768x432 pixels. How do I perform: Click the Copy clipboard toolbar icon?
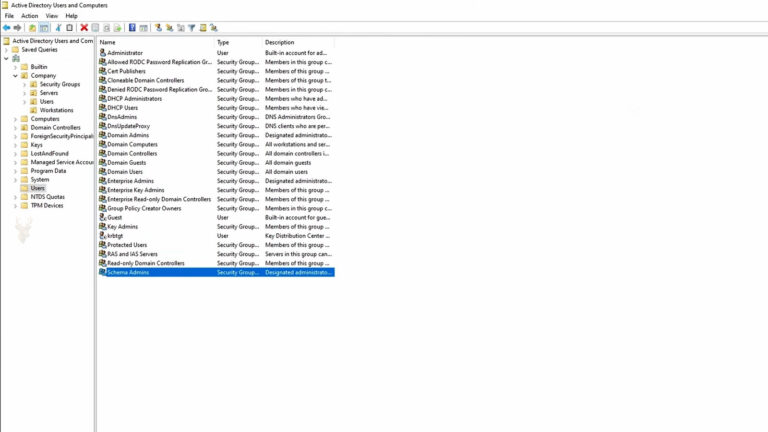click(70, 28)
